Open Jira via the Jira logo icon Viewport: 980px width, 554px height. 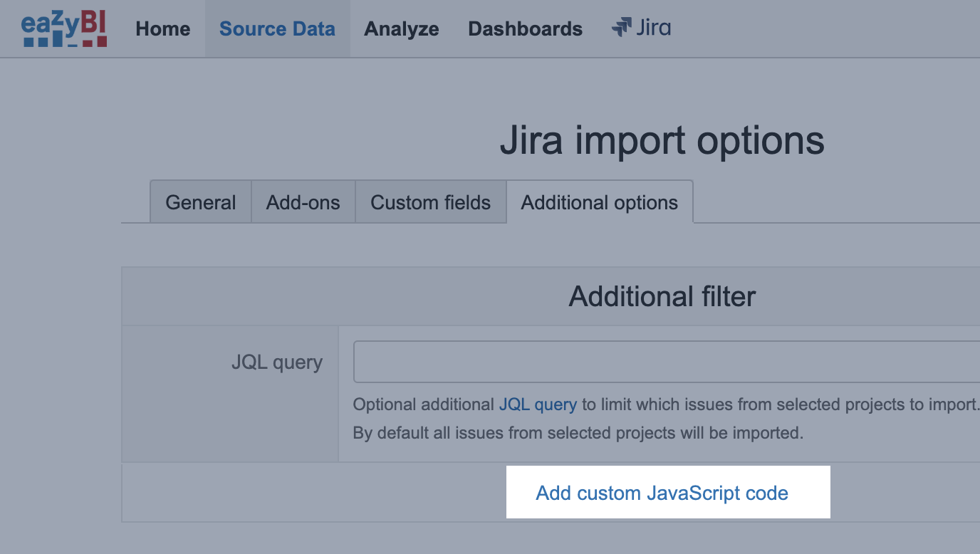[x=622, y=28]
